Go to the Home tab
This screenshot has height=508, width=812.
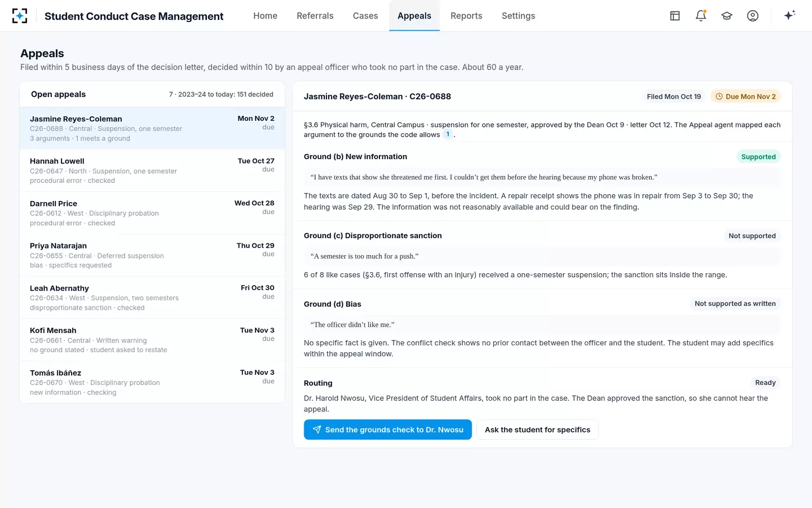point(265,16)
